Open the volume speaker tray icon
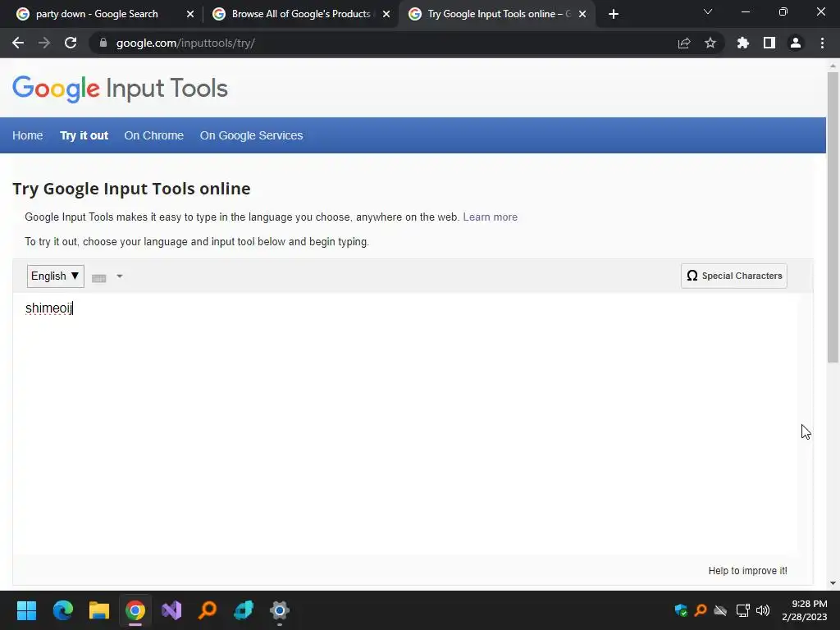 [x=763, y=610]
